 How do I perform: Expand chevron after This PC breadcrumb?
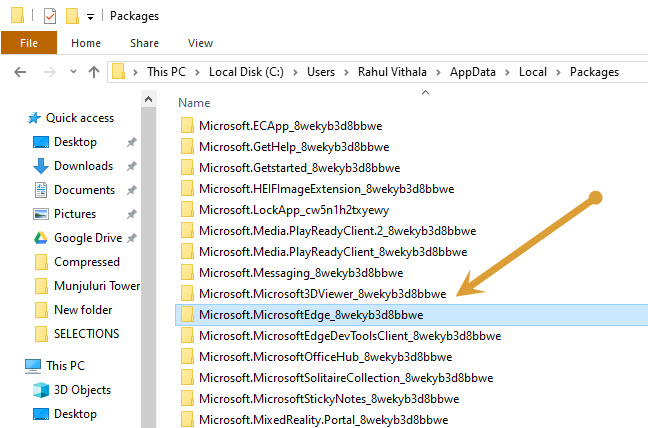[198, 72]
